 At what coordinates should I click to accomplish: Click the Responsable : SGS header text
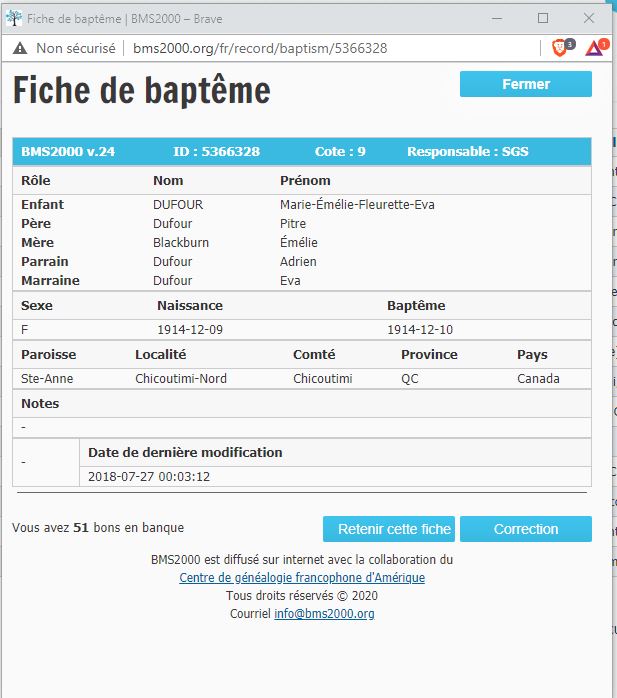(468, 151)
